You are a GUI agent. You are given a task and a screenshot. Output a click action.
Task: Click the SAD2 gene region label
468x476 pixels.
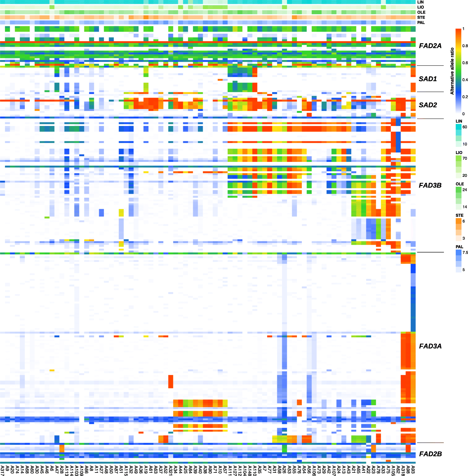428,105
